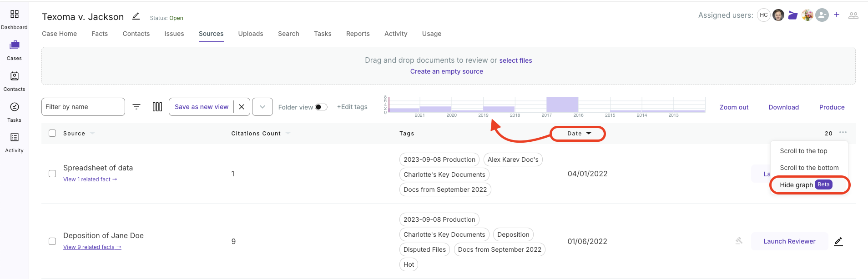Expand the saved views chevron dropdown

pyautogui.click(x=262, y=107)
